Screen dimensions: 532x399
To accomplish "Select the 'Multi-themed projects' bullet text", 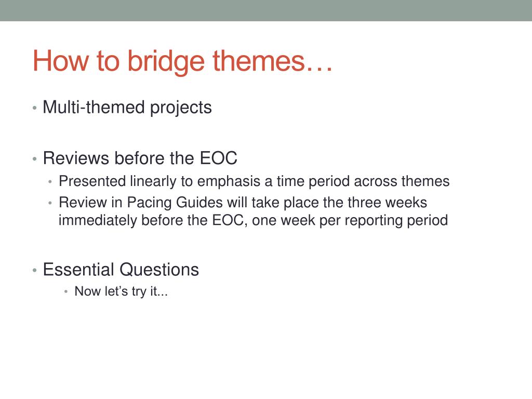I will point(127,108).
